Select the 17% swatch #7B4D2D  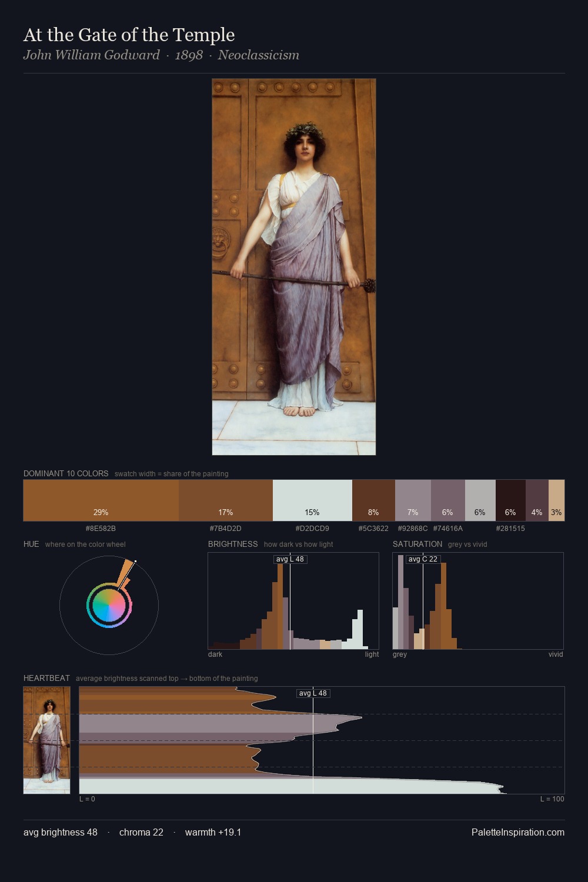pos(226,500)
